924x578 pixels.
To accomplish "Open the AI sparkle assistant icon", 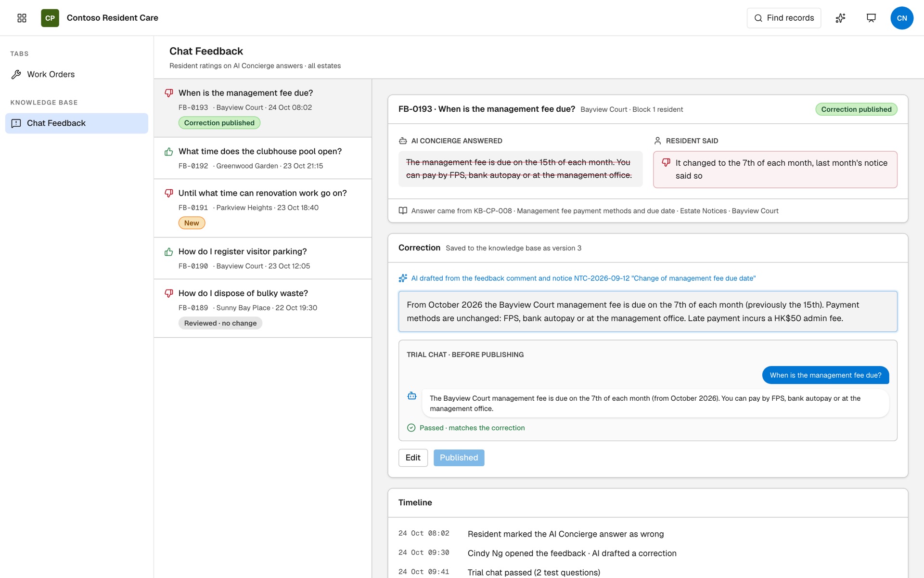I will (840, 18).
